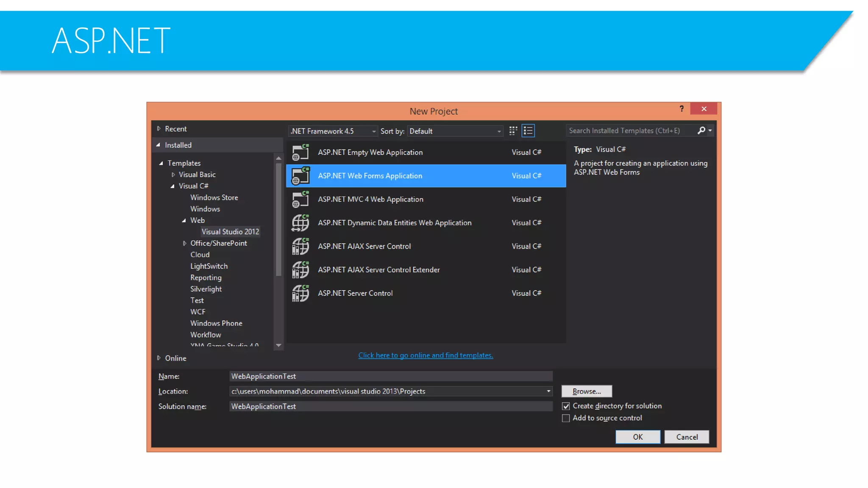The height and width of the screenshot is (488, 868).
Task: Click the Search Installed Templates field
Action: coord(632,130)
